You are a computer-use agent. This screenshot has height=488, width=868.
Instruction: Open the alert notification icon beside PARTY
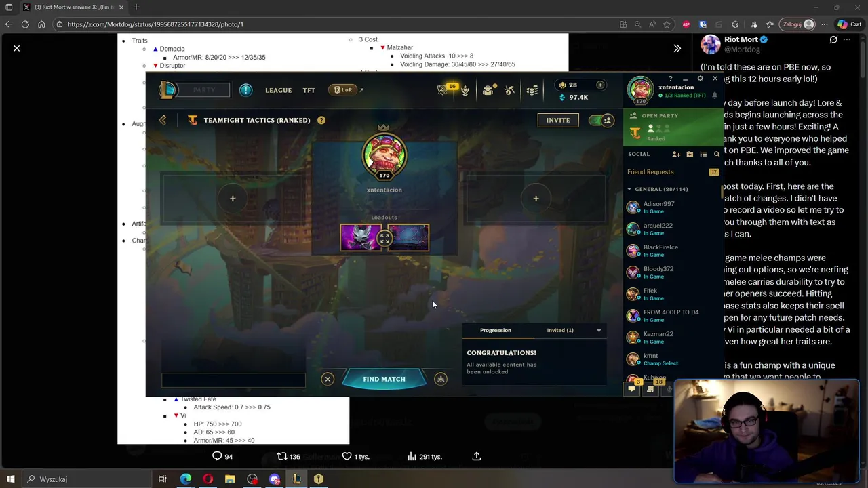(245, 89)
